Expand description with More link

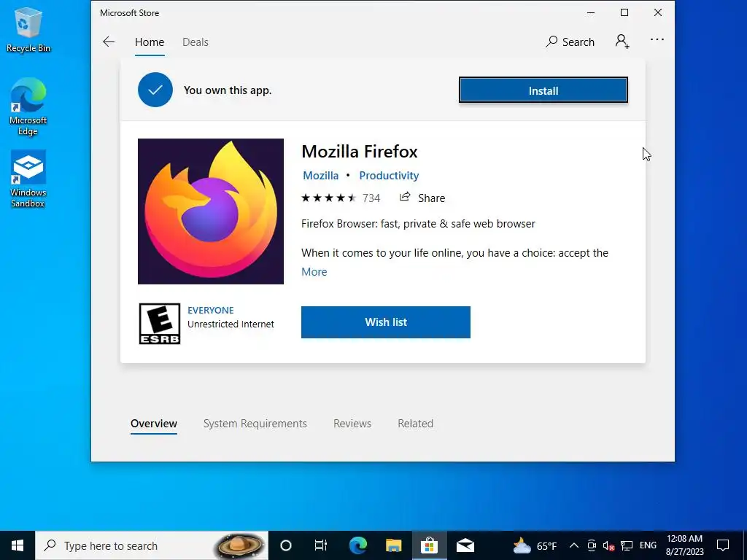pyautogui.click(x=314, y=272)
